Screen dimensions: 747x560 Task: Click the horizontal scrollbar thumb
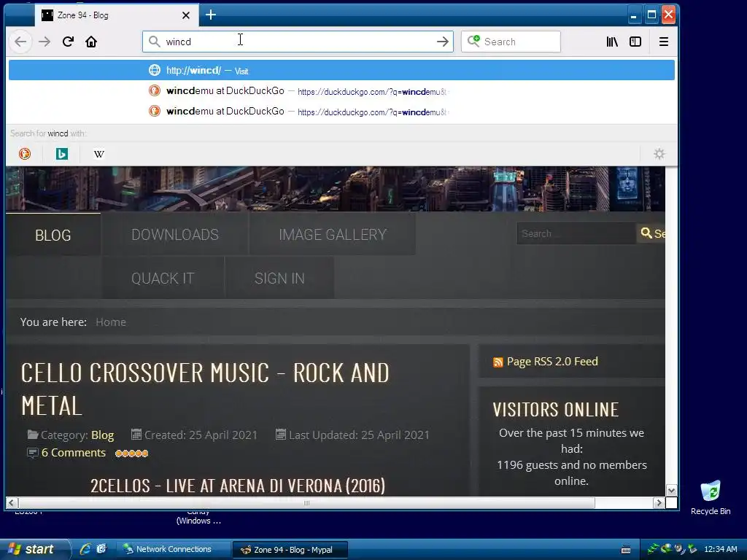point(306,503)
